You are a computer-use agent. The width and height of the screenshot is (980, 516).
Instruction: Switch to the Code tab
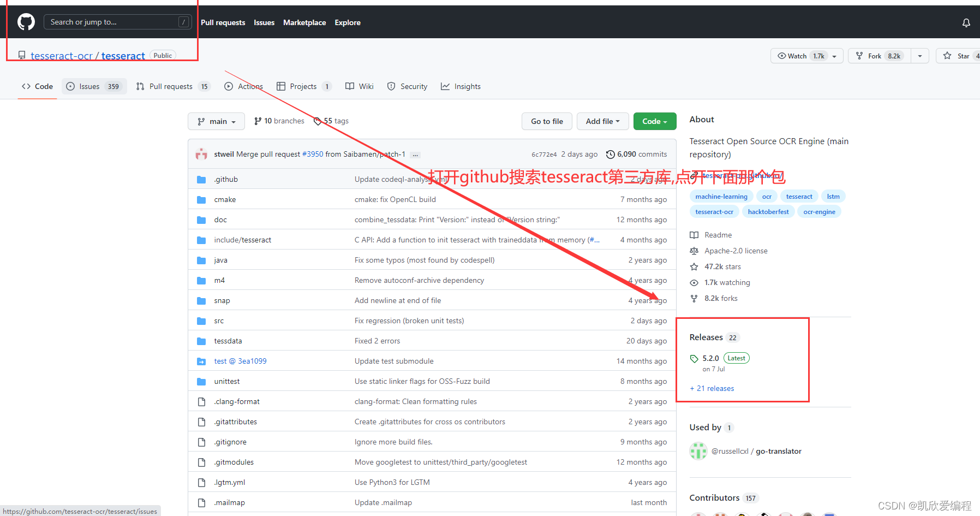point(37,86)
